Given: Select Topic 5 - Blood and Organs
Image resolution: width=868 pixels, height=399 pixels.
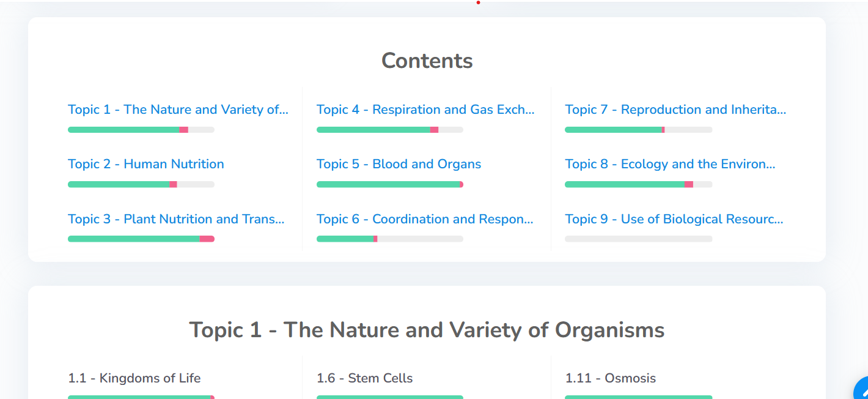Looking at the screenshot, I should tap(399, 164).
